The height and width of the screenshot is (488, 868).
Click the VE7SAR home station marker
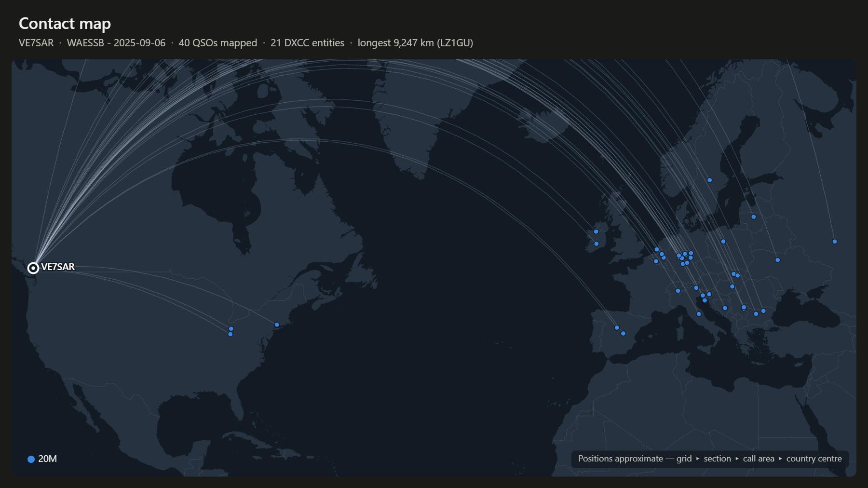[33, 268]
